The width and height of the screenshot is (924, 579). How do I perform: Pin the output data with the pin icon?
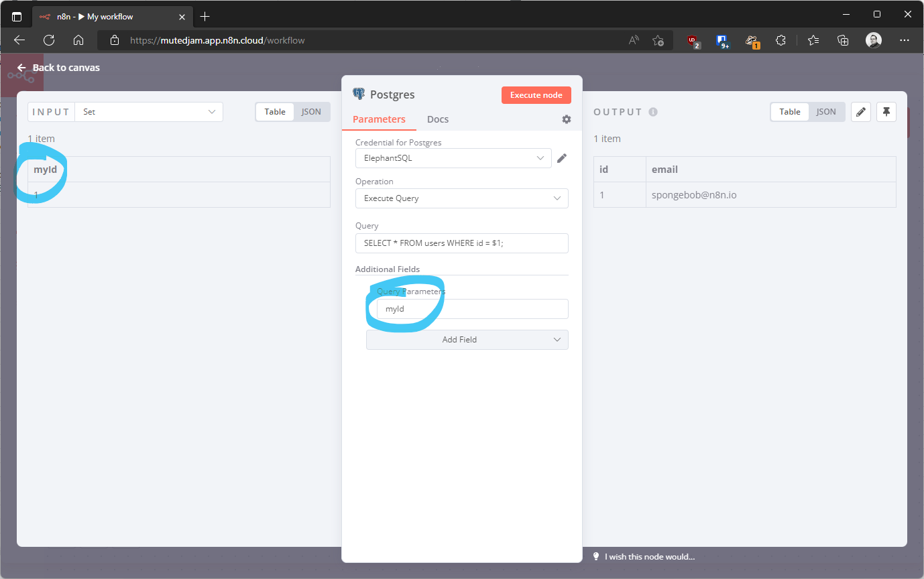point(886,112)
